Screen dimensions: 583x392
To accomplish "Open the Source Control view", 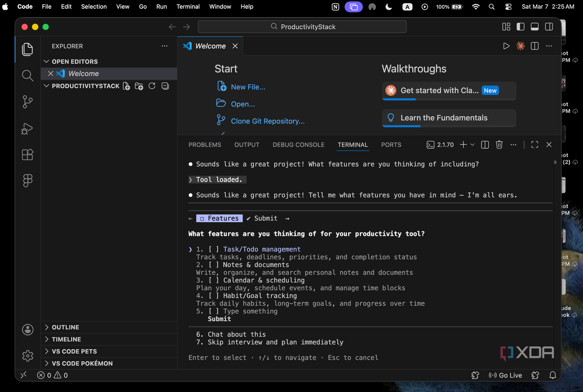I will pyautogui.click(x=27, y=102).
